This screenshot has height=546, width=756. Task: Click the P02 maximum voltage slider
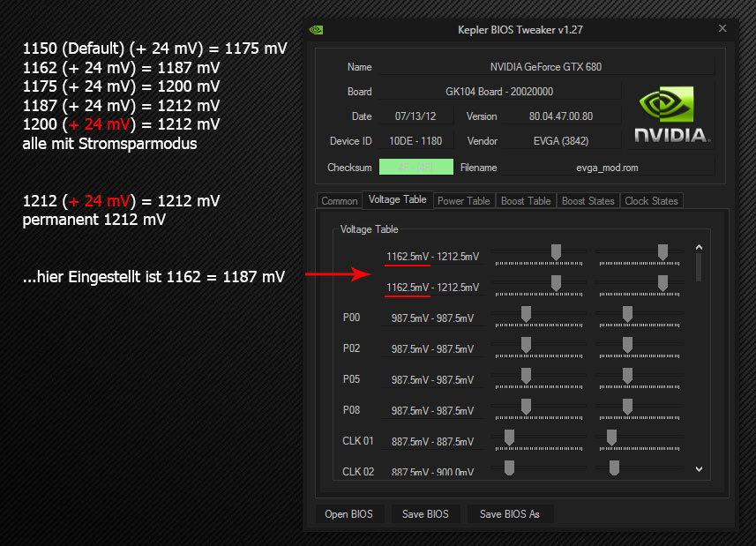tap(627, 345)
